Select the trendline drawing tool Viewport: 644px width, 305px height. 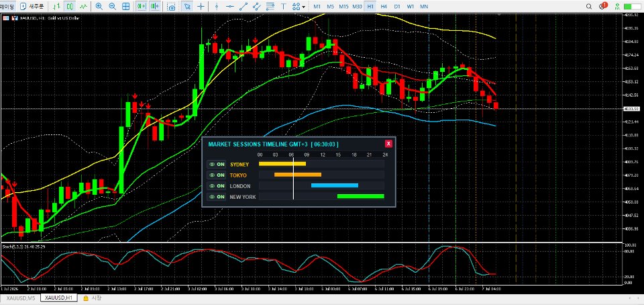244,7
